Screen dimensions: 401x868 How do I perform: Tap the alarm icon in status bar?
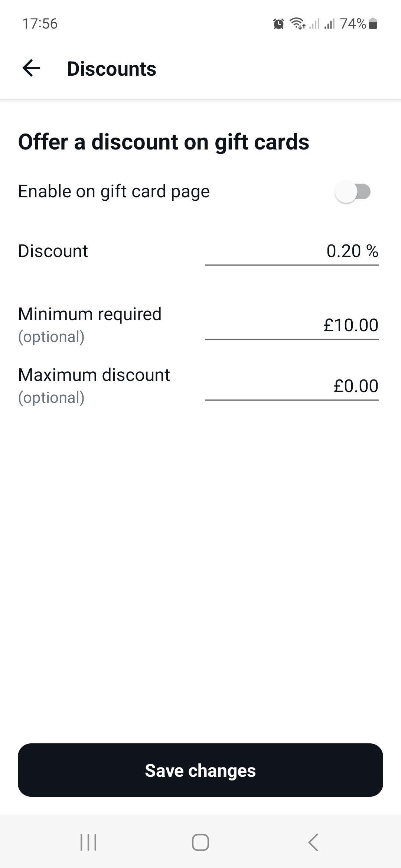coord(278,24)
